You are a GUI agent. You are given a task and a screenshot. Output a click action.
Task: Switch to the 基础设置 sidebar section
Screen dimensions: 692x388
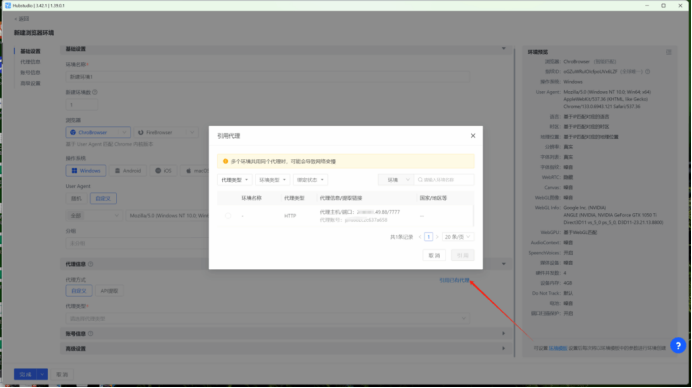30,51
